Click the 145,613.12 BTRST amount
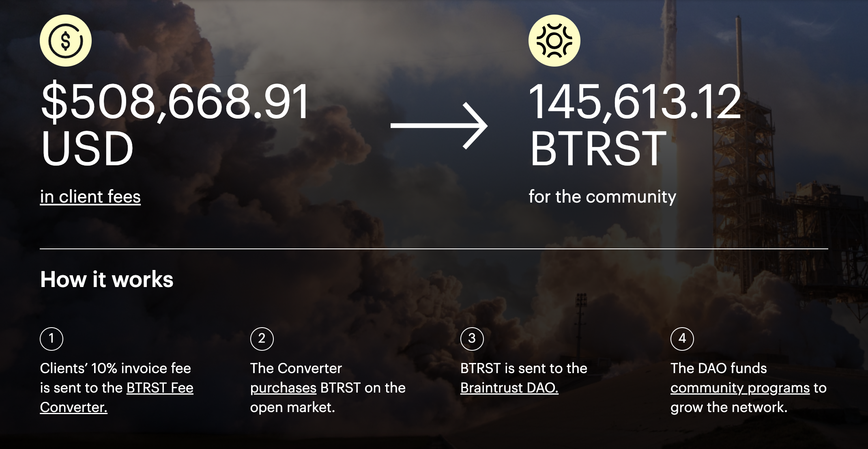The height and width of the screenshot is (449, 868). (635, 124)
